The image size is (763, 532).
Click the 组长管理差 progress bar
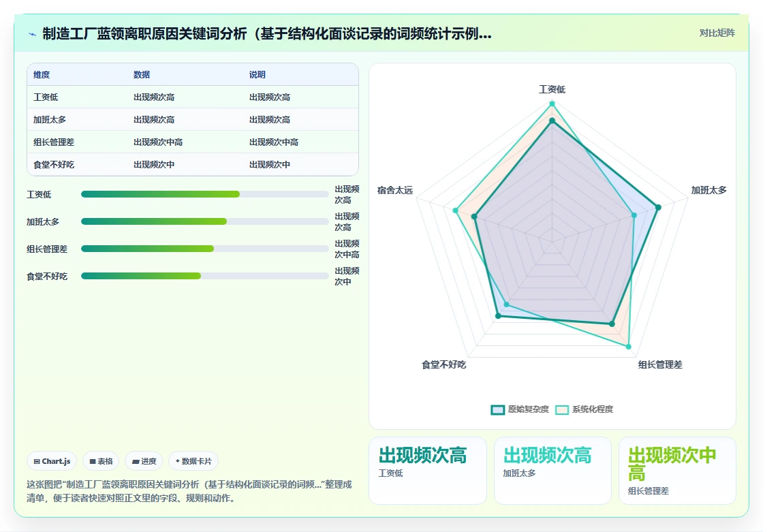click(205, 249)
